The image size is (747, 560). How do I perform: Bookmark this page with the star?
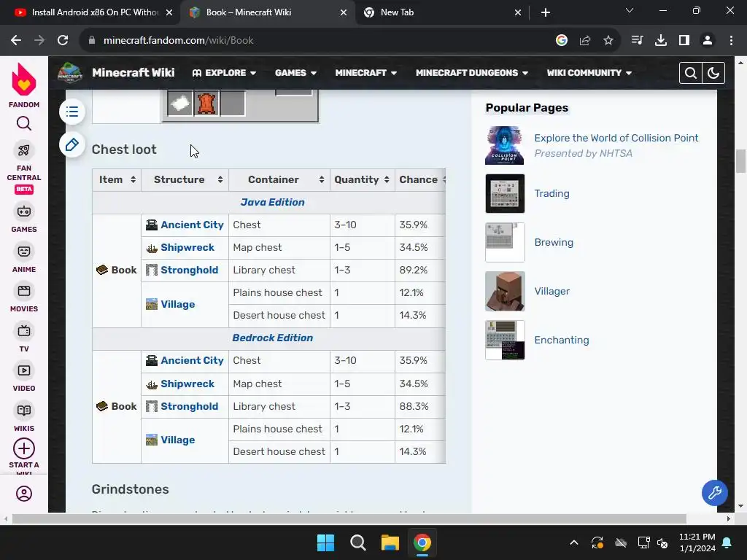coord(608,41)
